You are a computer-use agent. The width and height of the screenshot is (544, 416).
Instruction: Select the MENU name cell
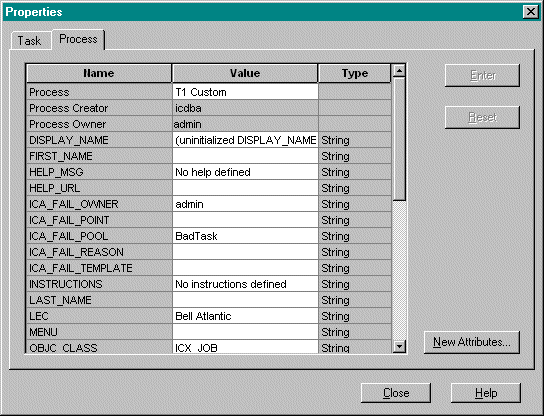[99, 332]
